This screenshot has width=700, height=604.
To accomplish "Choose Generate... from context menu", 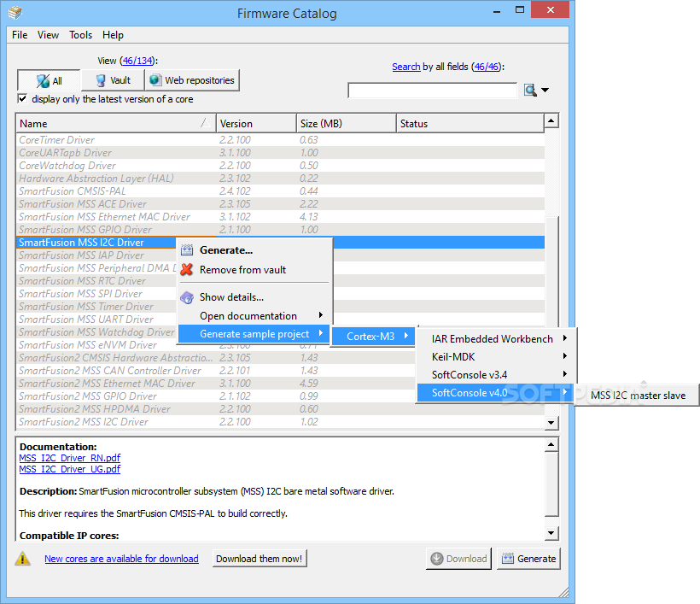I will click(x=255, y=250).
